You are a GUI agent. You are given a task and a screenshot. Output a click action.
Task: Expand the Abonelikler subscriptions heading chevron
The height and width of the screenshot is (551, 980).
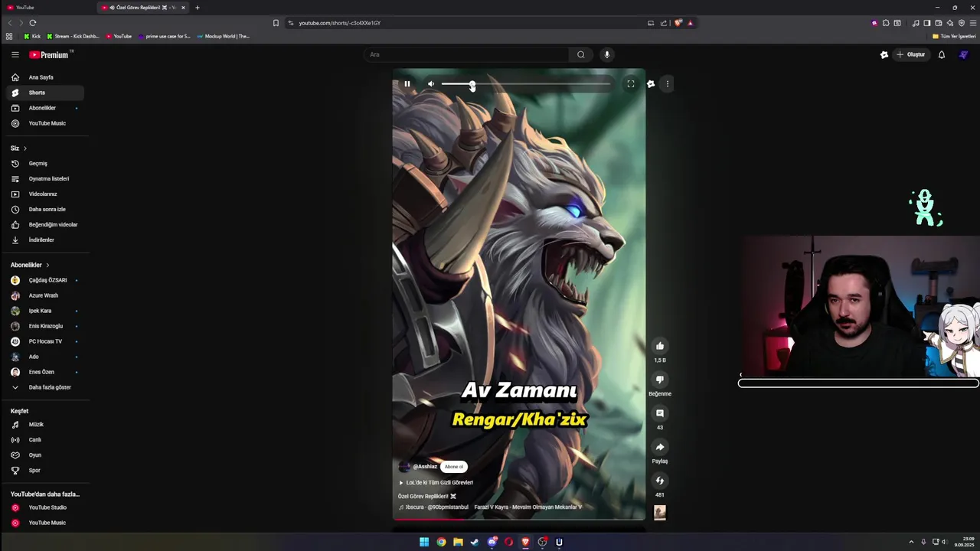click(47, 265)
